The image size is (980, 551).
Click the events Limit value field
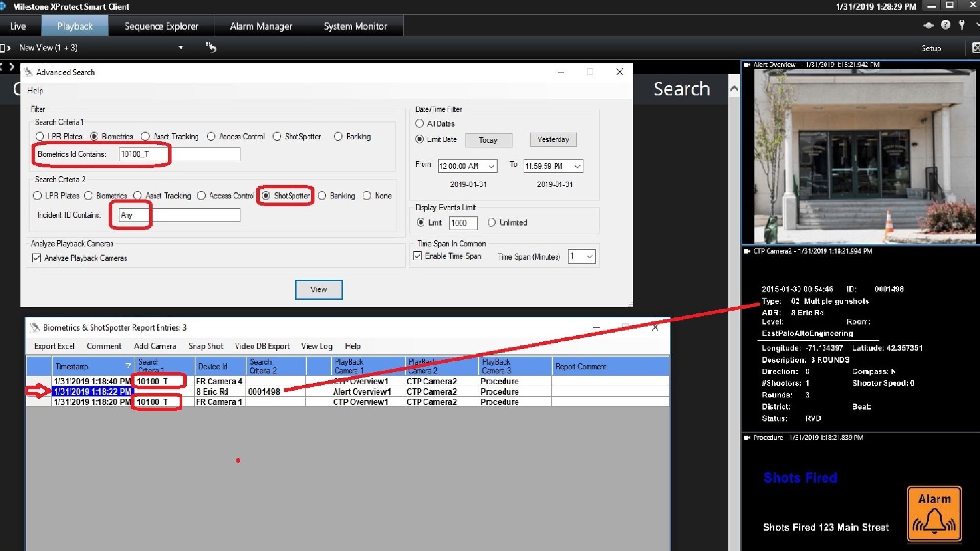[x=463, y=223]
